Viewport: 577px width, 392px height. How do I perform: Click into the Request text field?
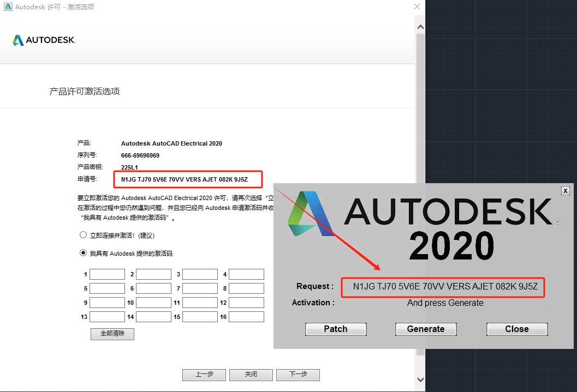coord(443,286)
